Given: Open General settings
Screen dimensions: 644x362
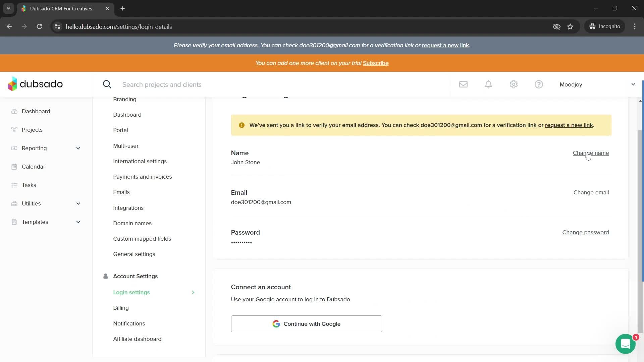Looking at the screenshot, I should [134, 254].
